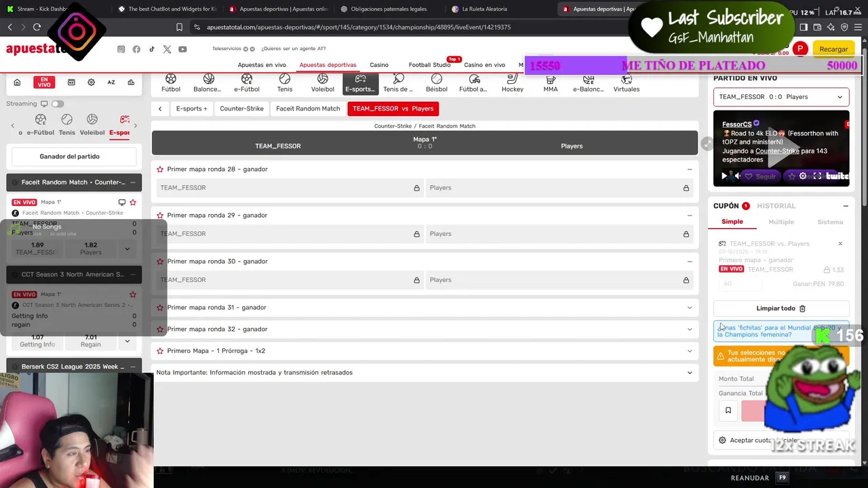868x488 pixels.
Task: Go back using breadcrumb arrow
Action: click(160, 108)
